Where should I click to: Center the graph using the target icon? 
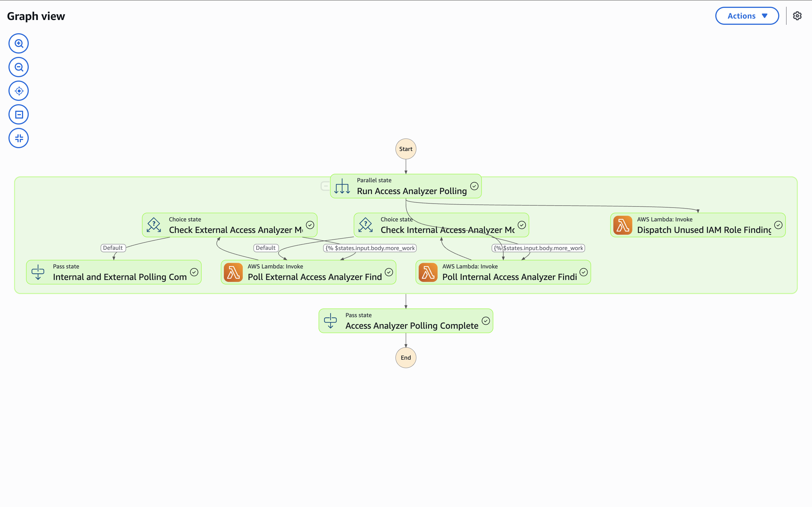[x=18, y=91]
